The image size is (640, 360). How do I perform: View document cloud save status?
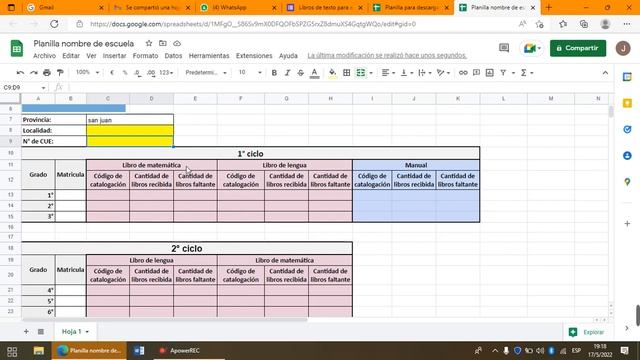click(177, 43)
